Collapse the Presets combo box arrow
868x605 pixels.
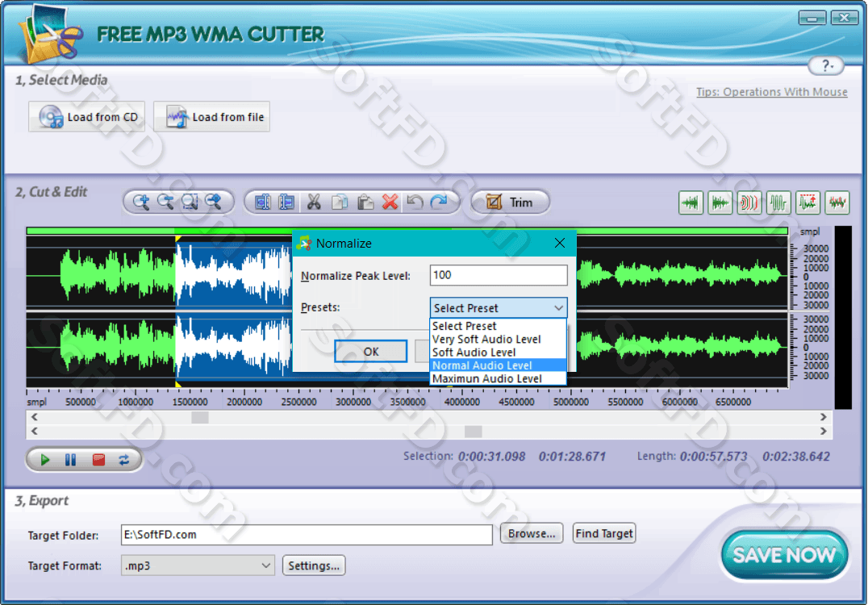558,308
